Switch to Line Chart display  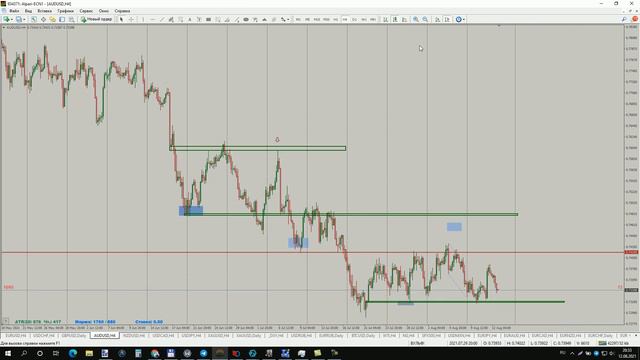(x=404, y=19)
